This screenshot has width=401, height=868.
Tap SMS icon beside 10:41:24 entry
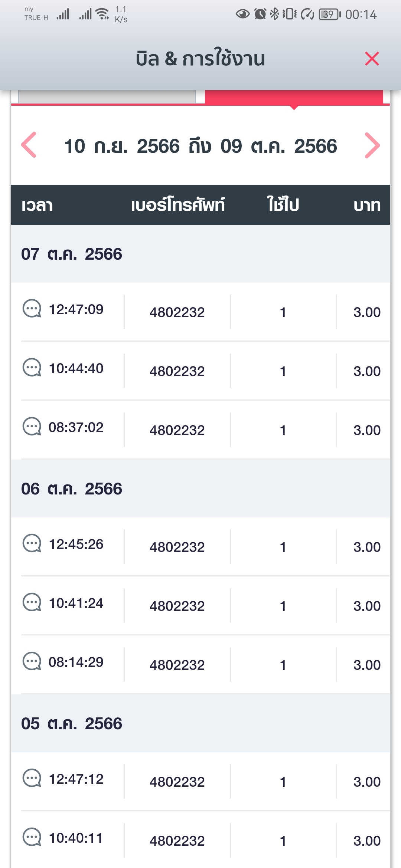click(32, 602)
